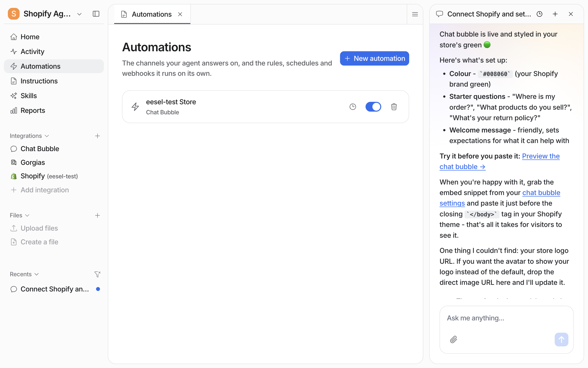Click Add integration
This screenshot has width=588, height=368.
click(54, 190)
